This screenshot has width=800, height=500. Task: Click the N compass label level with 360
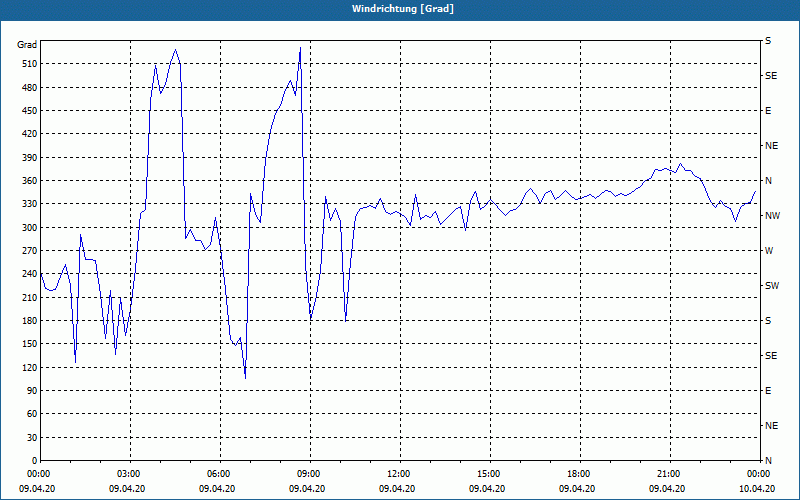(768, 181)
